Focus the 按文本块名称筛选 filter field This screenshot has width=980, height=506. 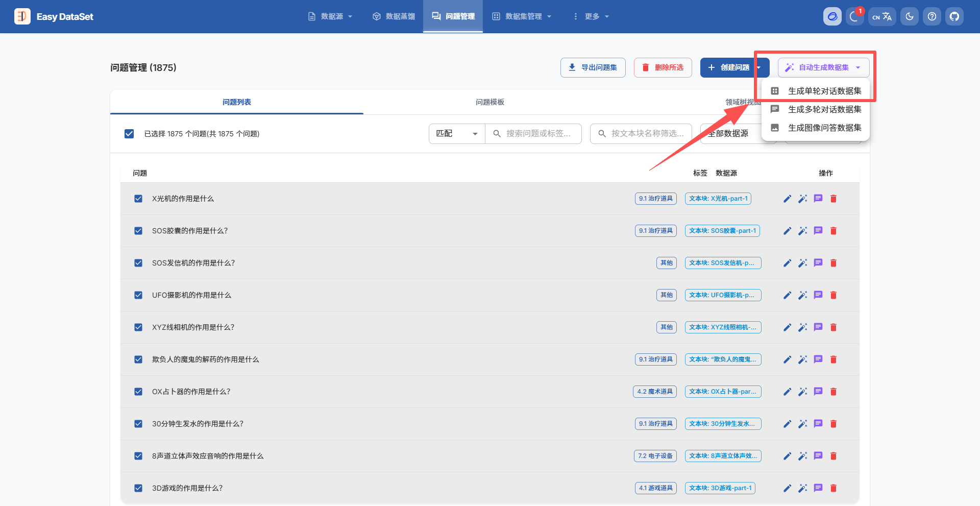[641, 134]
